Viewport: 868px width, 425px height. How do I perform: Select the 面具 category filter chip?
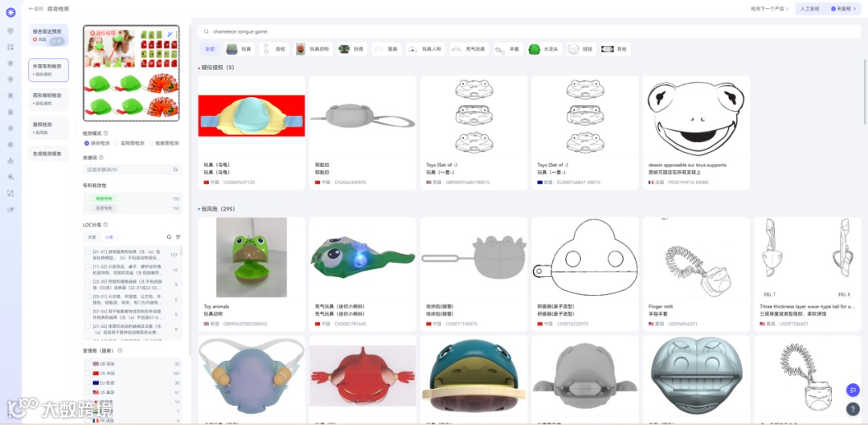[387, 49]
